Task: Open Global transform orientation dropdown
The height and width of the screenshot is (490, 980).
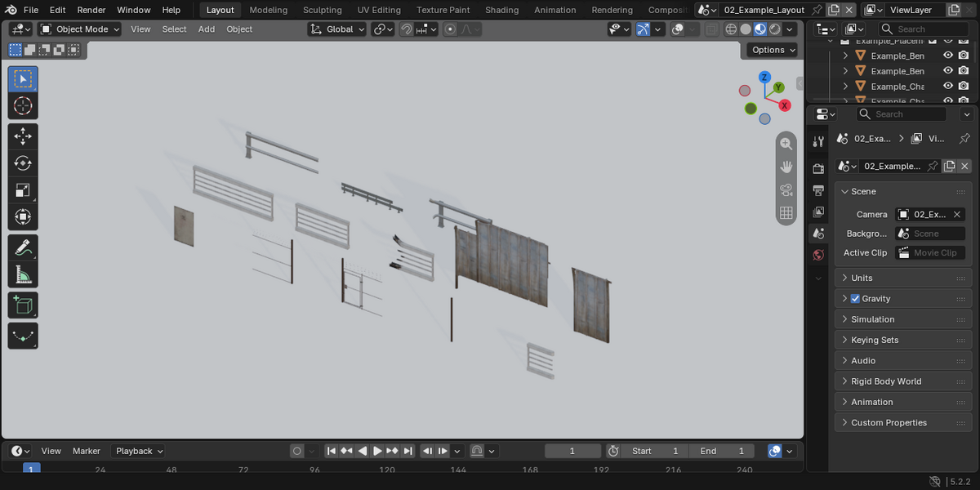Action: point(336,29)
